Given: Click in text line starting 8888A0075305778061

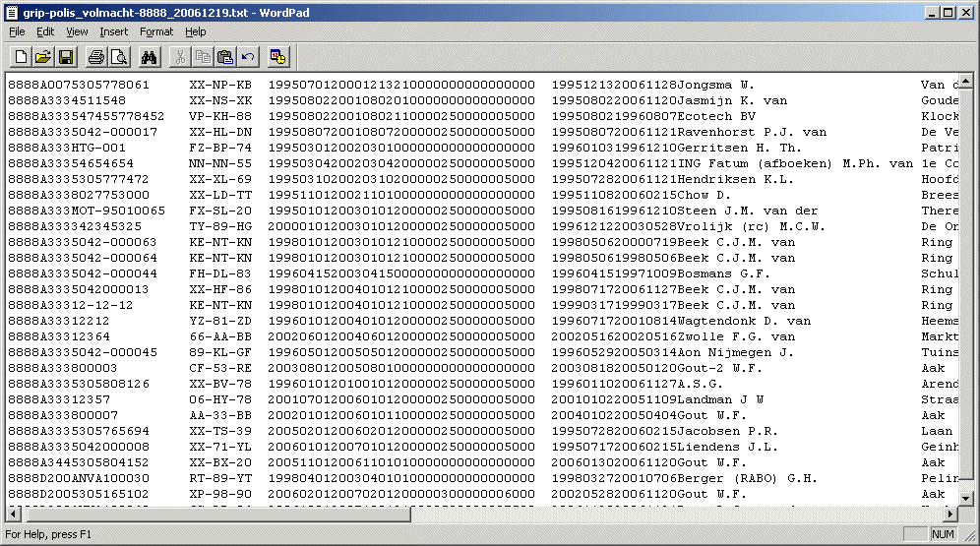Looking at the screenshot, I should [79, 85].
